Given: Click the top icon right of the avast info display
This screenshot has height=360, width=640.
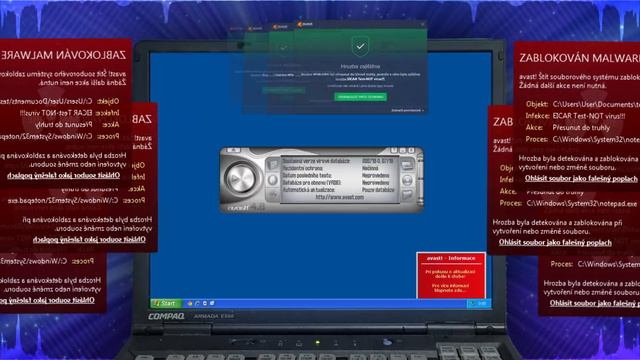Looking at the screenshot, I should [x=407, y=165].
